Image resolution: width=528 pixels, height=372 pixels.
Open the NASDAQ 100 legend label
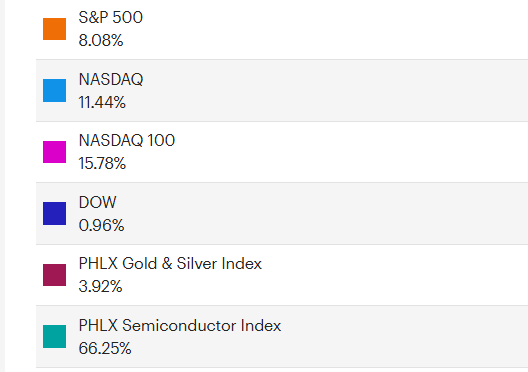[127, 140]
